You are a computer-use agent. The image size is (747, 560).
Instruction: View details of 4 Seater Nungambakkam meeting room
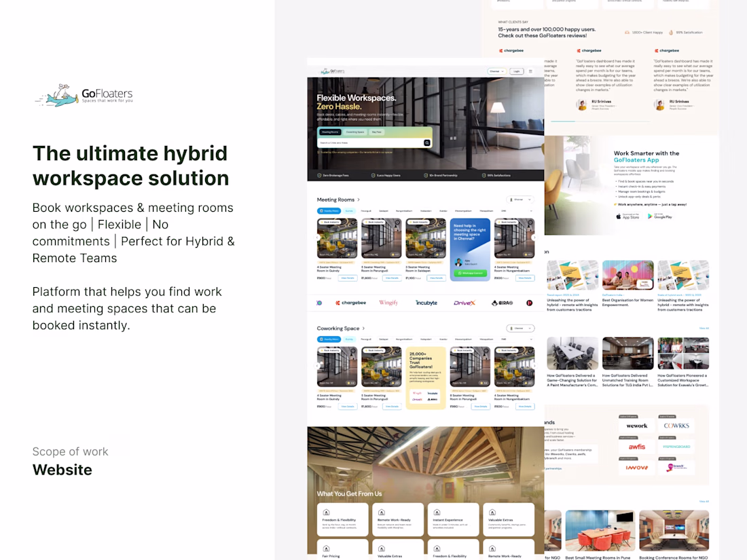point(524,278)
